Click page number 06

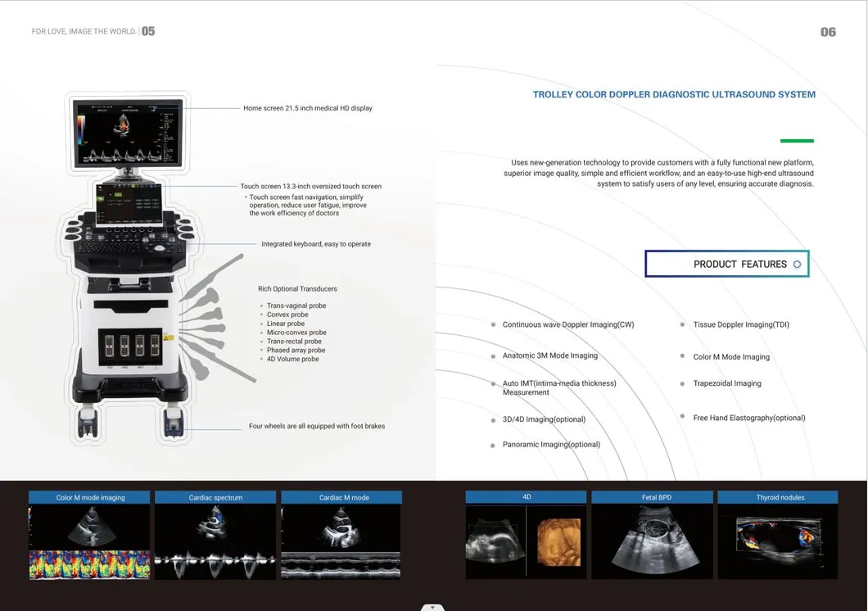coord(828,32)
